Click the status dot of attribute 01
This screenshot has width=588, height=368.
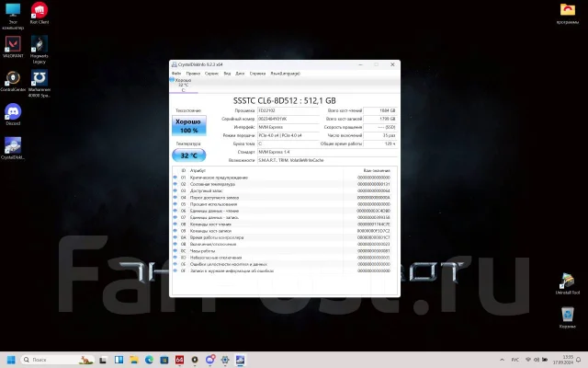(175, 178)
